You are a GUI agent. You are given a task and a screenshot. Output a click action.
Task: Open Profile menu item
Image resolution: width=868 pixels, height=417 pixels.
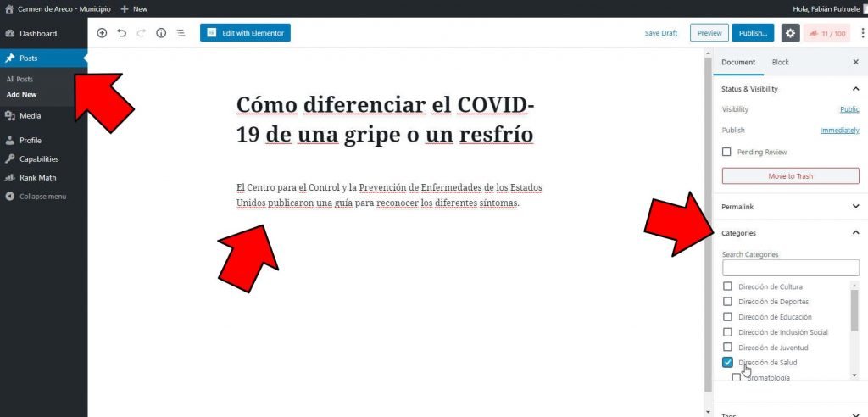[31, 140]
